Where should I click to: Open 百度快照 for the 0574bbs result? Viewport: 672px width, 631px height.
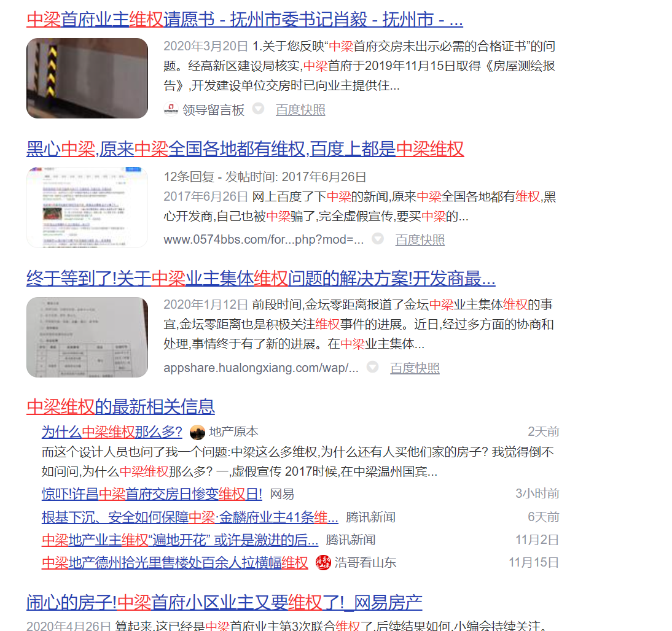[x=420, y=239]
